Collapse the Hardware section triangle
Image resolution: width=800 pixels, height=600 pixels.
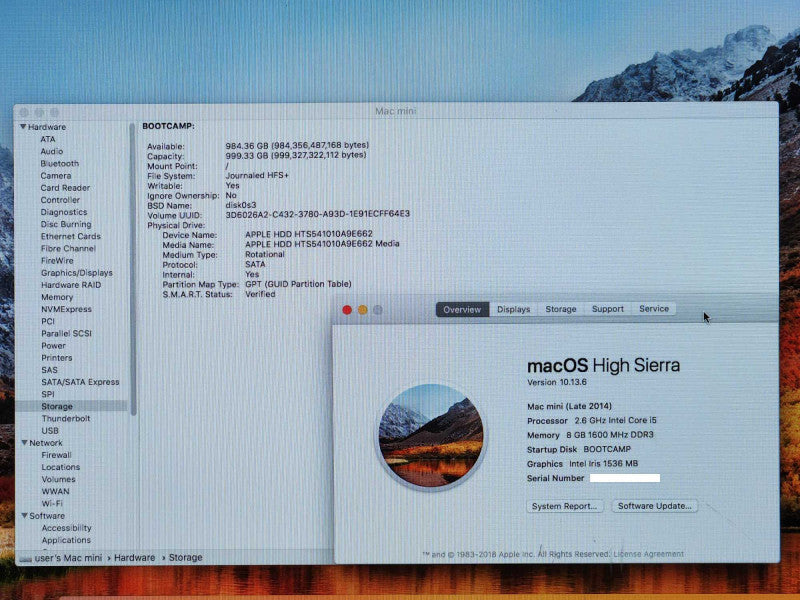pos(23,127)
